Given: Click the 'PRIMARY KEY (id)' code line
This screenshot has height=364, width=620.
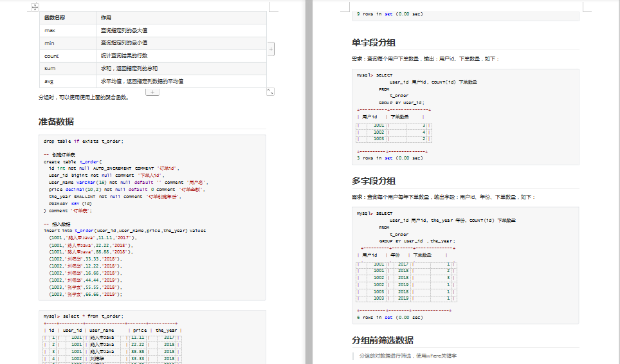Looking at the screenshot, I should tap(70, 203).
